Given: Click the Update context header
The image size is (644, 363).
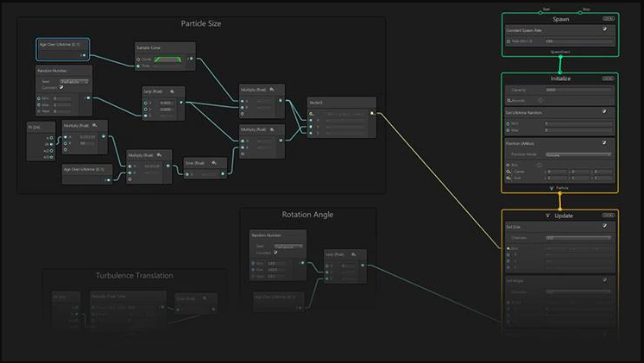Looking at the screenshot, I should 563,216.
